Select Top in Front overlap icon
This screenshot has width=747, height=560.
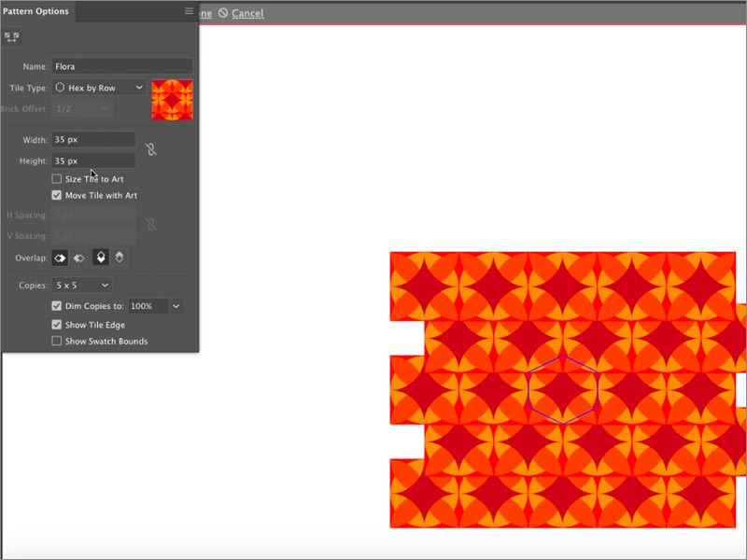(102, 258)
